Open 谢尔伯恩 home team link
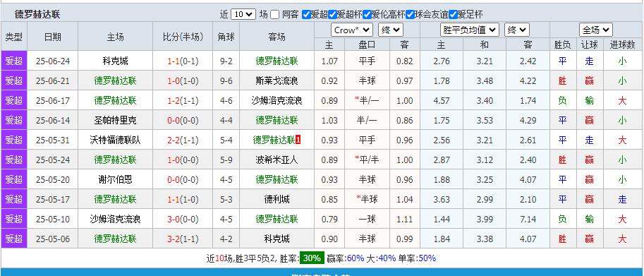Image resolution: width=644 pixels, height=276 pixels. 116,179
